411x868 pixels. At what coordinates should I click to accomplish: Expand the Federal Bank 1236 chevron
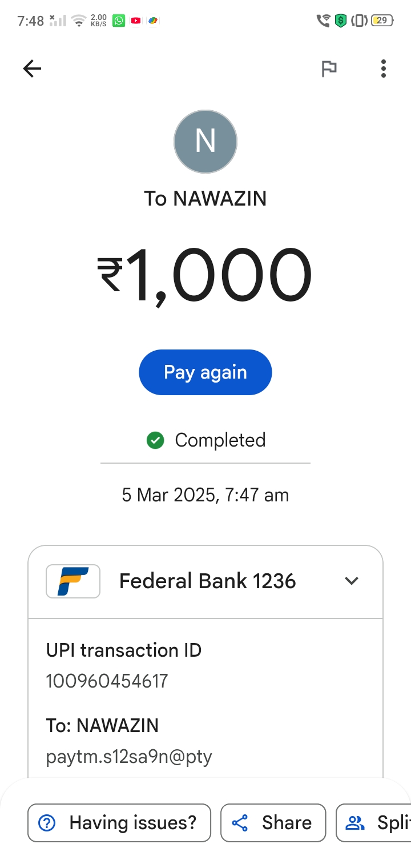click(x=352, y=581)
